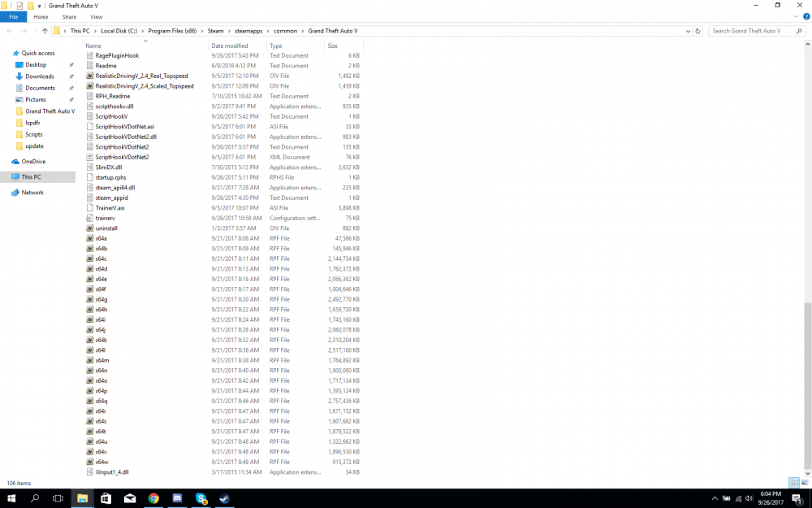Select the steam_api64.dll file

(115, 188)
